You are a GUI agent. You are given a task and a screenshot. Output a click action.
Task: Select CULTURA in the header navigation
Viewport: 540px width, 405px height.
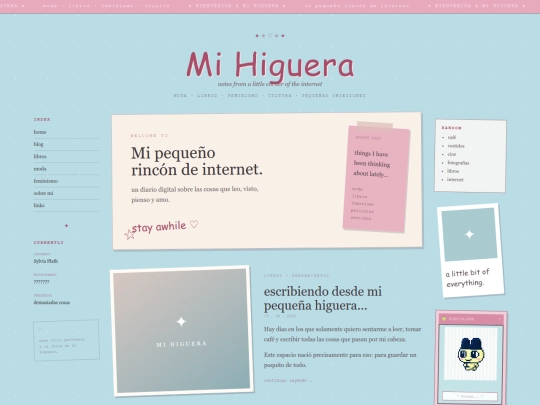[x=280, y=95]
